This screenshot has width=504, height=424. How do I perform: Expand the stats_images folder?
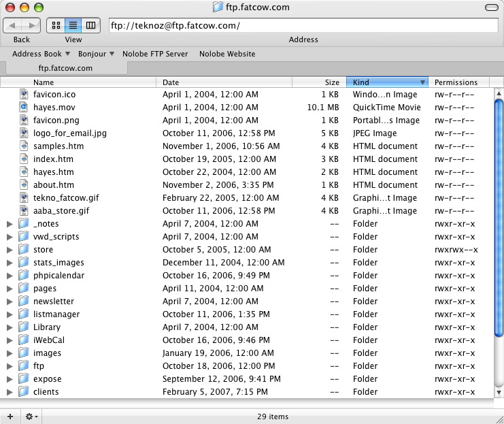point(10,263)
